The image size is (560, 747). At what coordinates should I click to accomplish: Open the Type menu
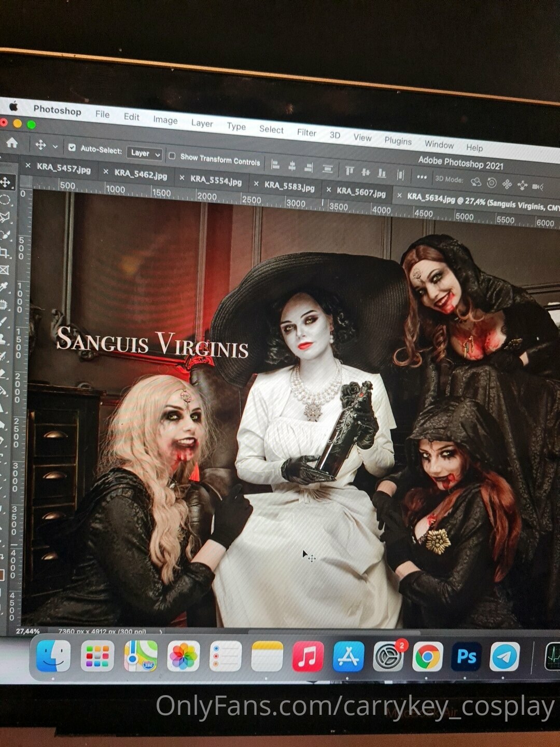[236, 126]
